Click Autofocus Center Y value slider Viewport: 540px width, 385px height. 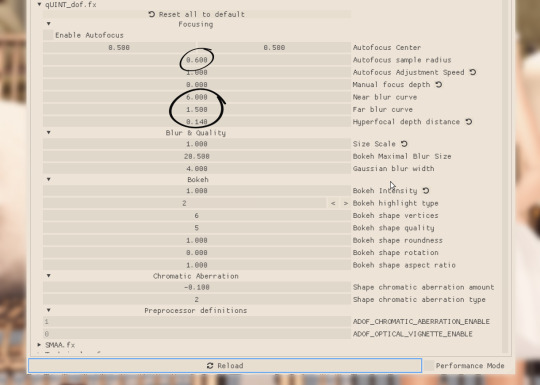tap(274, 48)
